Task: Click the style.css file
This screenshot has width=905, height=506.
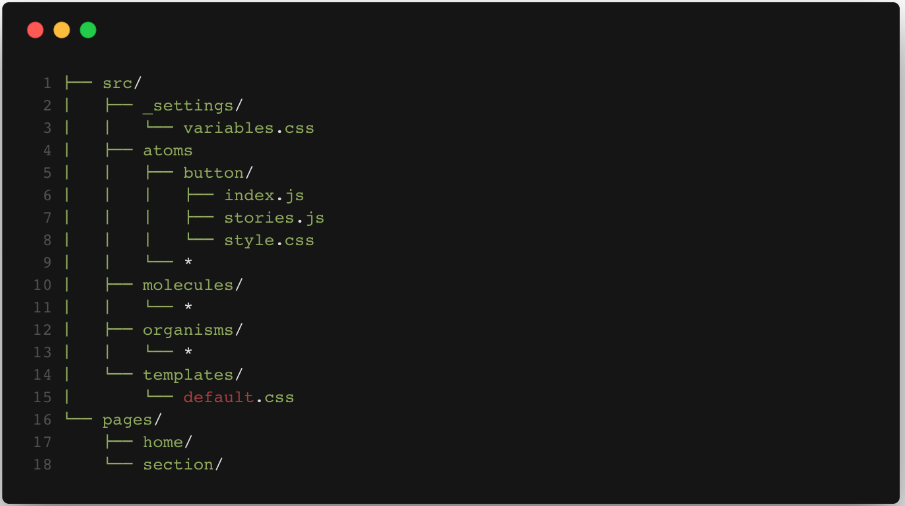Action: point(268,240)
